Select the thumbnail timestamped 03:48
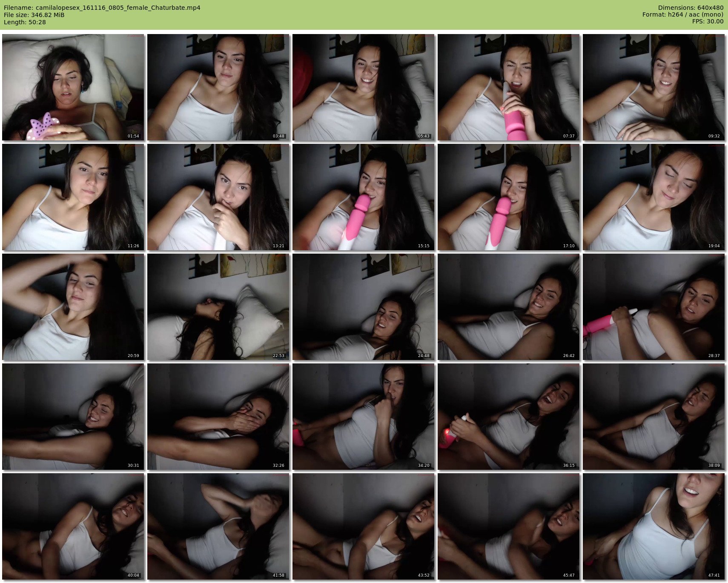728x583 pixels. point(218,87)
